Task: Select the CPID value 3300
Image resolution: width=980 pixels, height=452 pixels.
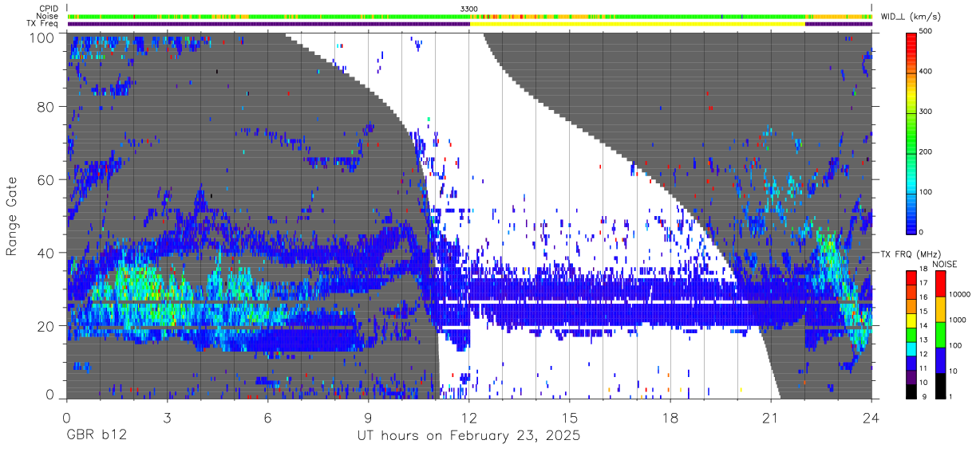Action: pyautogui.click(x=469, y=8)
